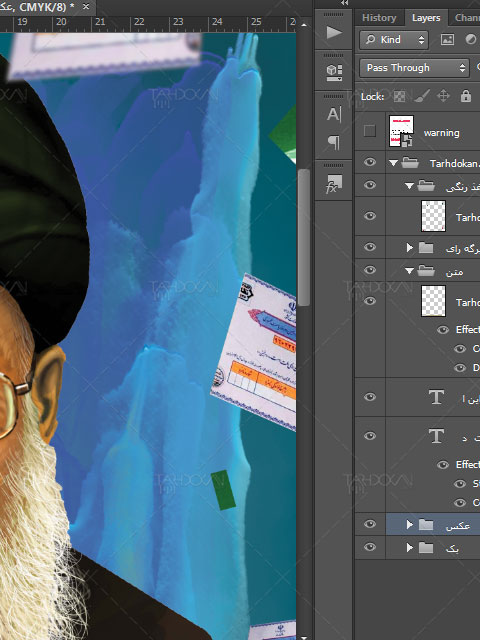The width and height of the screenshot is (480, 640).
Task: Select the Tarhdokan group name
Action: pyautogui.click(x=454, y=163)
